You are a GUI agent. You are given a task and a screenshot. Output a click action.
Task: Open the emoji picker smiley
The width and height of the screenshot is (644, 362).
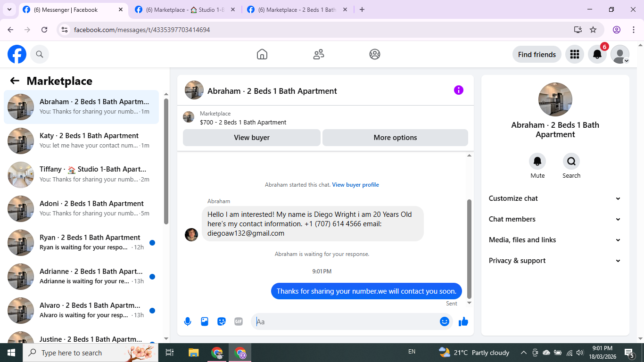coord(444,321)
